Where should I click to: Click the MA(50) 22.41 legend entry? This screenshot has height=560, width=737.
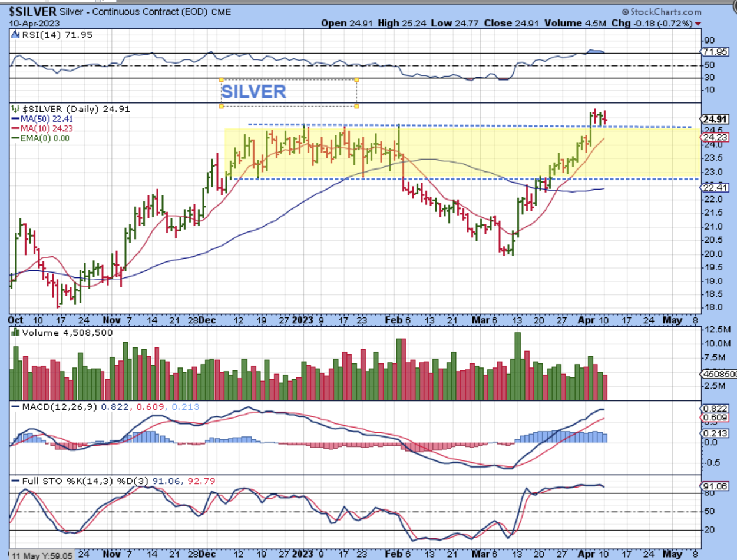[x=41, y=119]
